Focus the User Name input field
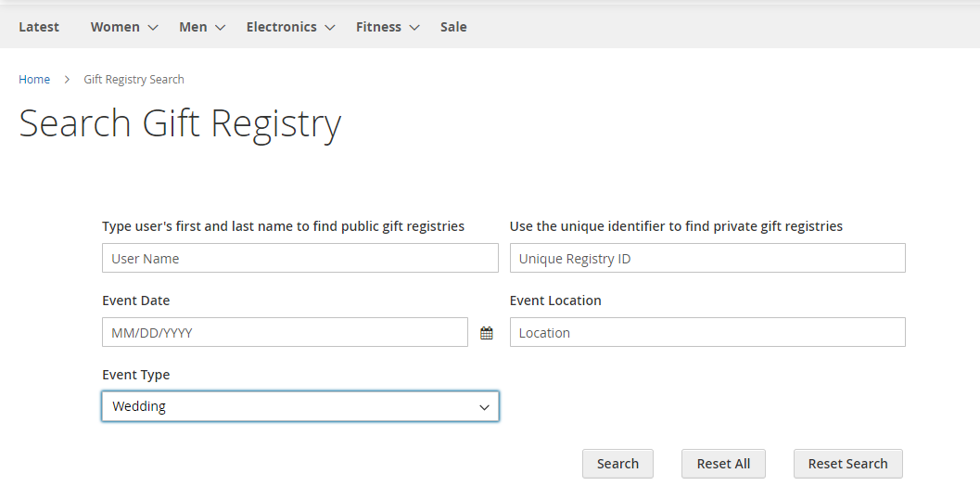The height and width of the screenshot is (499, 980). pos(299,259)
